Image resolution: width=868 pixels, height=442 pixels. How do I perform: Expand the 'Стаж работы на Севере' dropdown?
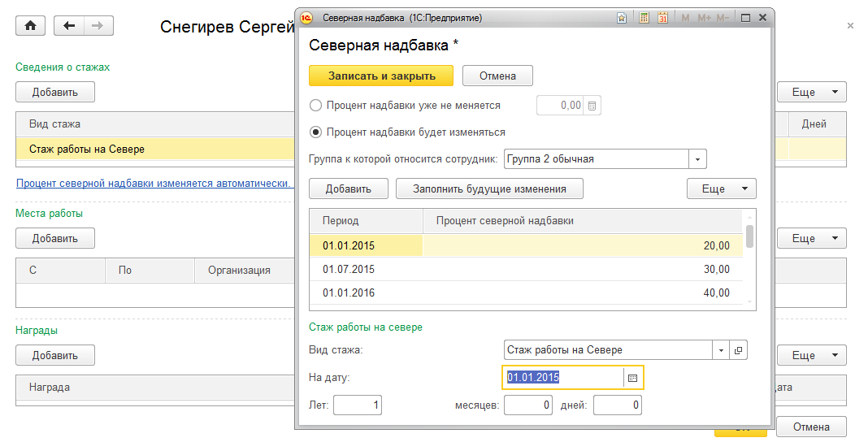[x=720, y=350]
